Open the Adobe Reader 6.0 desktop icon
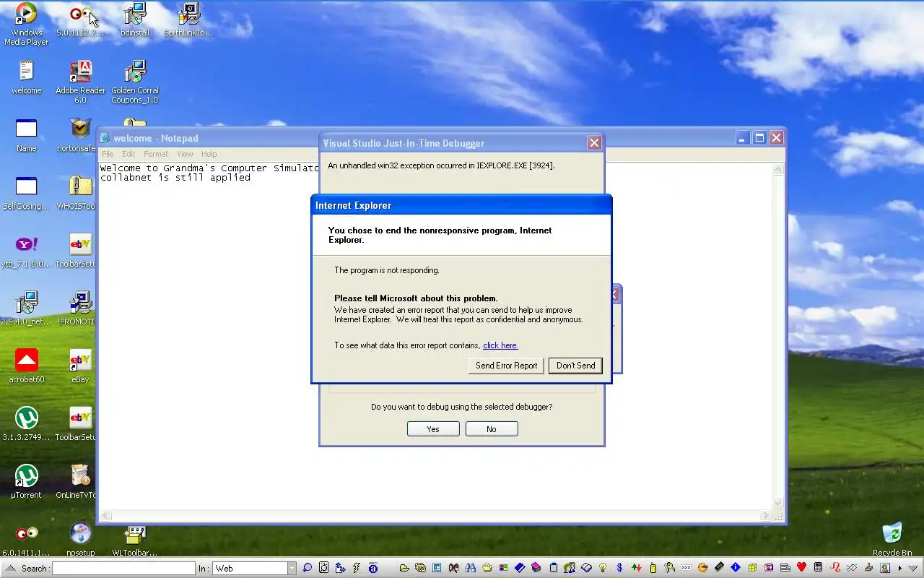 80,81
